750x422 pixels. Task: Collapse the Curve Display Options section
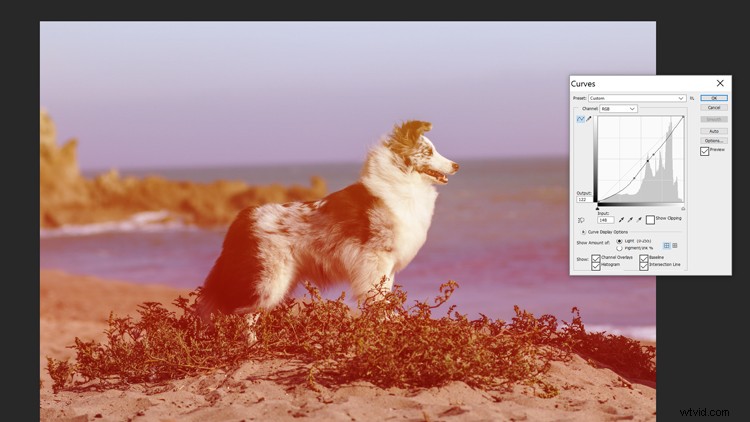(583, 231)
